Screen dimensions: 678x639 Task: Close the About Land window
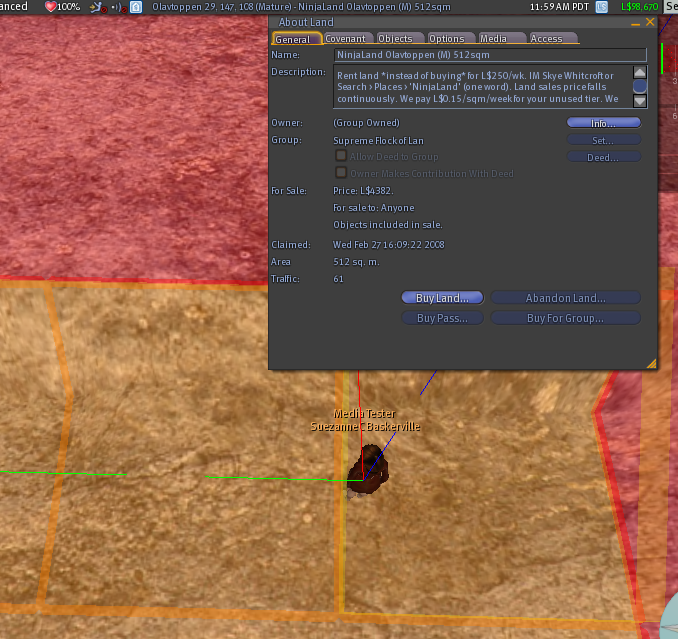pyautogui.click(x=650, y=21)
